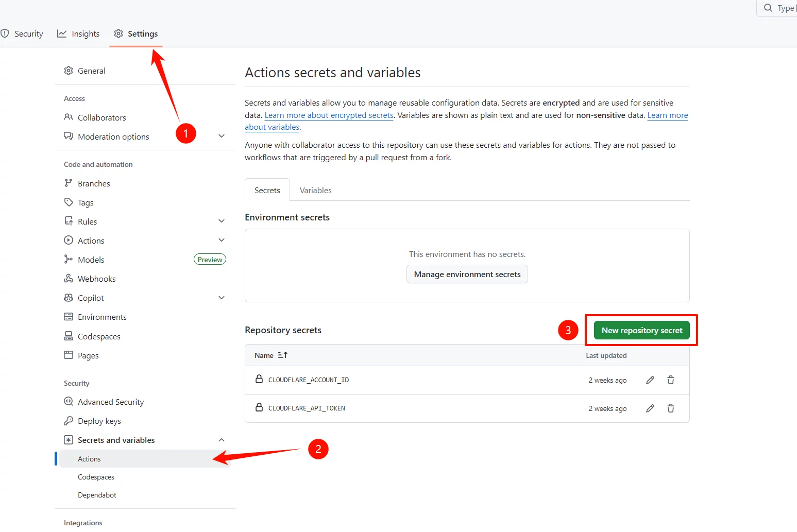
Task: Expand the Copilot section chevron
Action: pos(222,298)
